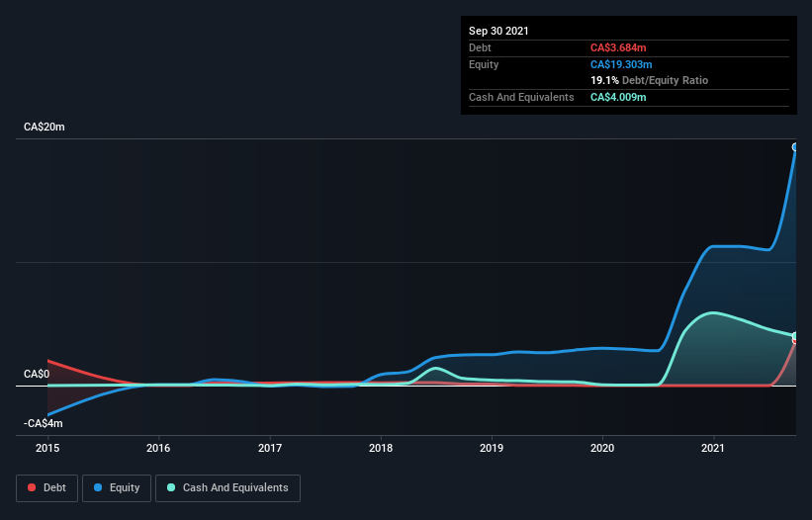Click the -CA$4m y-axis label
Screen dimensions: 812x520
pyautogui.click(x=43, y=424)
